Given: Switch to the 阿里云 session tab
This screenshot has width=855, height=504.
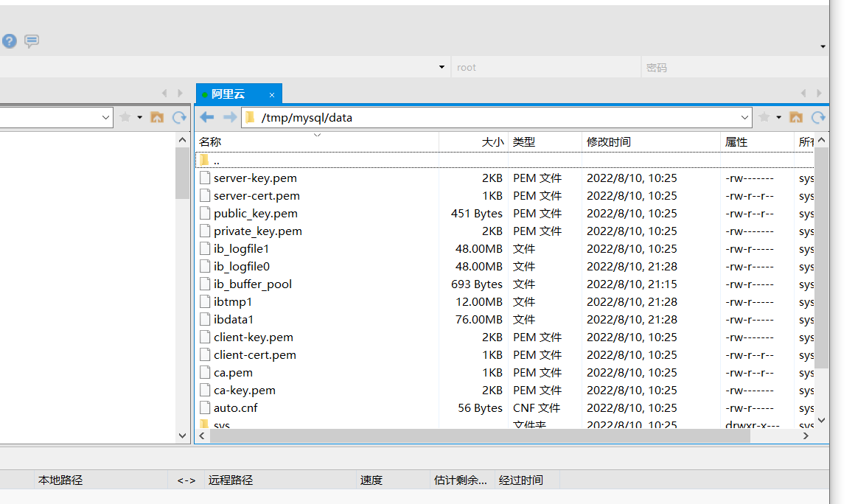Looking at the screenshot, I should coord(228,94).
